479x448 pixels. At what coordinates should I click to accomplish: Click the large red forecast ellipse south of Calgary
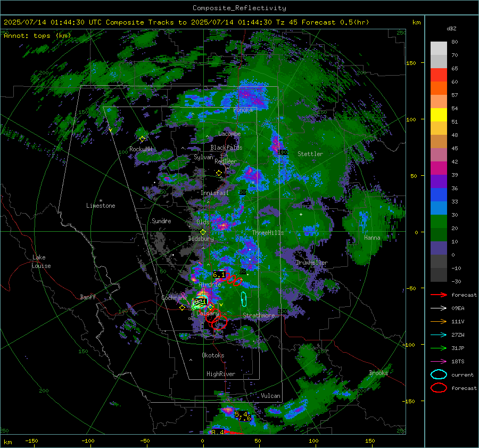pos(219,323)
